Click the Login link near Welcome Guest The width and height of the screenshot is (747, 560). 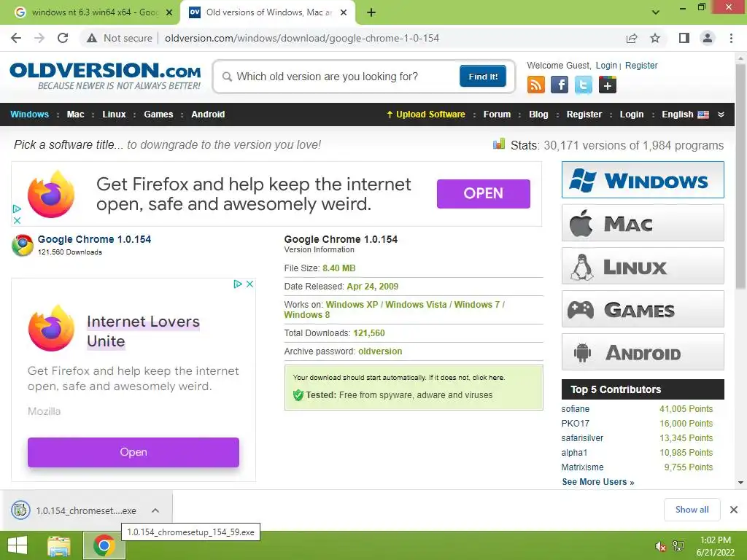[x=606, y=65]
